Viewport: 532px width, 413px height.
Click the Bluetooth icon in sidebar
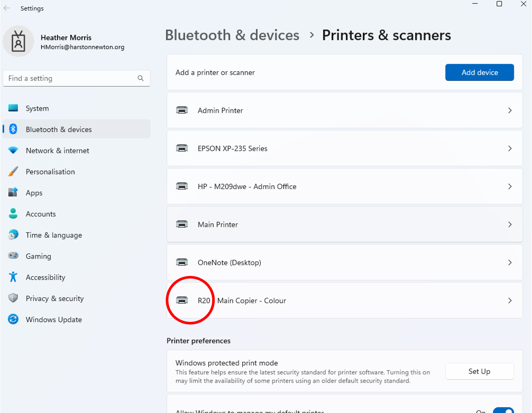pyautogui.click(x=13, y=129)
